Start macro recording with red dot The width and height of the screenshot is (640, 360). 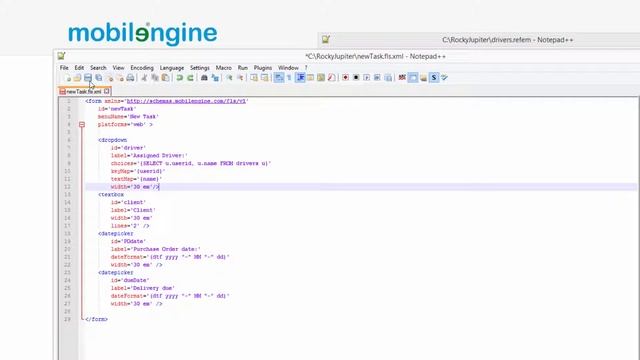pyautogui.click(x=345, y=78)
